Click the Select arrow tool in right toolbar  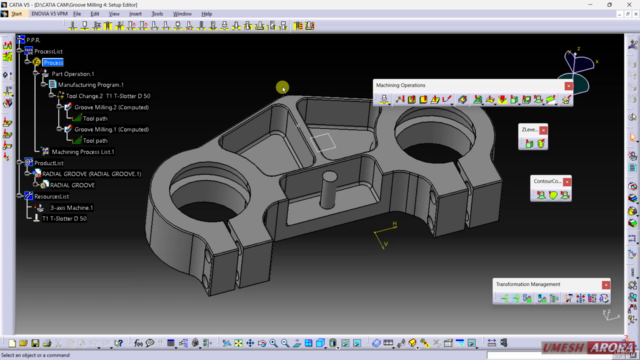tap(633, 138)
